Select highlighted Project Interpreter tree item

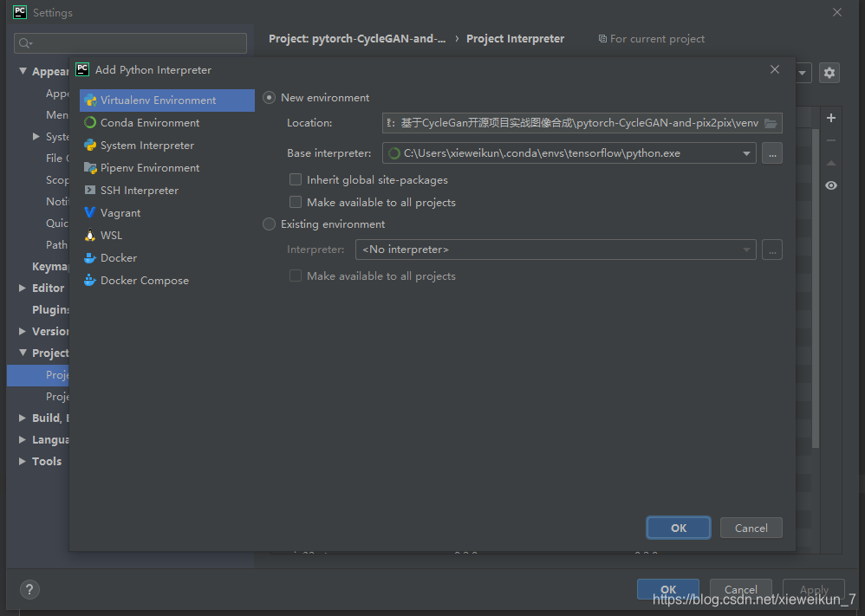point(38,375)
